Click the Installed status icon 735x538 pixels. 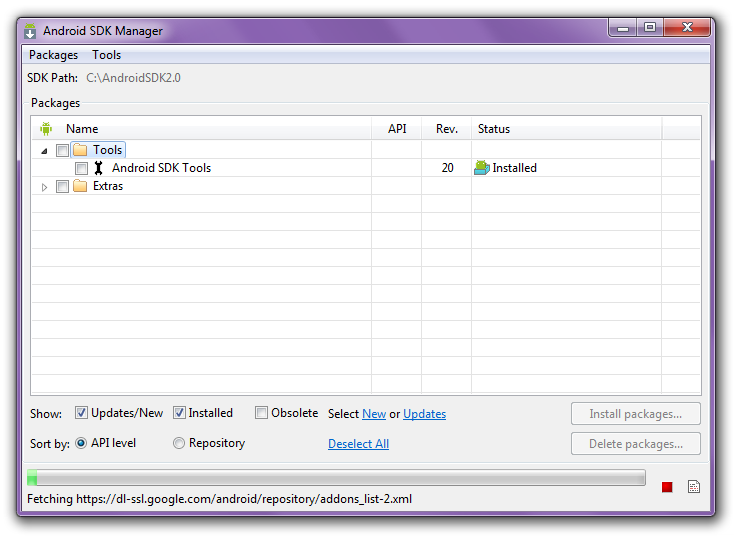click(x=481, y=167)
